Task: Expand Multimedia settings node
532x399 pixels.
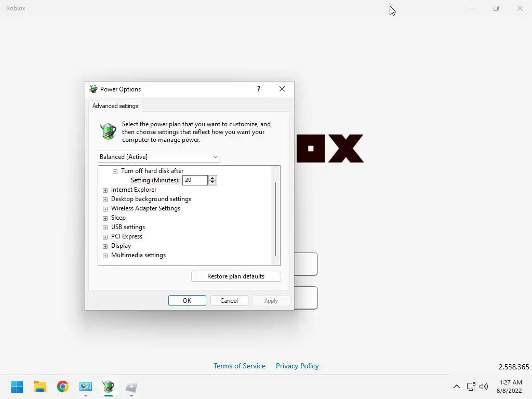Action: click(105, 256)
